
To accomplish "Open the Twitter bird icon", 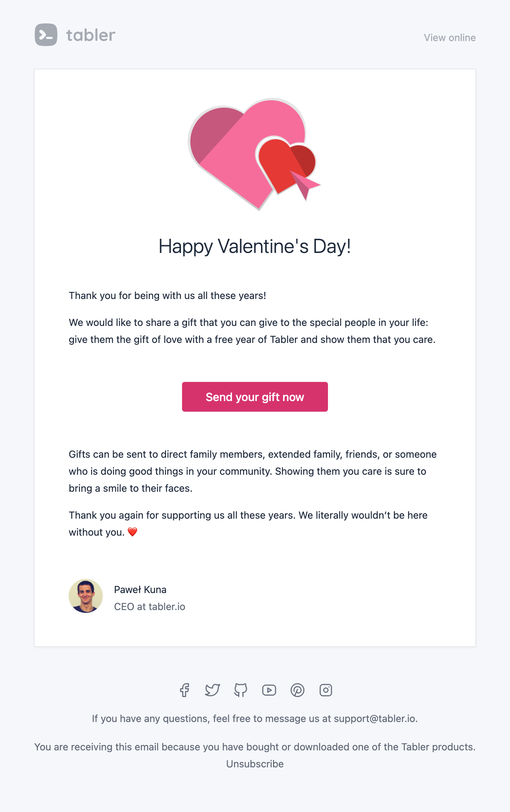I will pyautogui.click(x=212, y=690).
